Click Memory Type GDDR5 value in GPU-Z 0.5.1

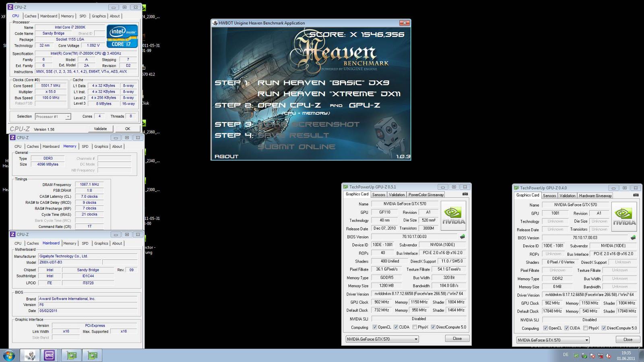387,277
